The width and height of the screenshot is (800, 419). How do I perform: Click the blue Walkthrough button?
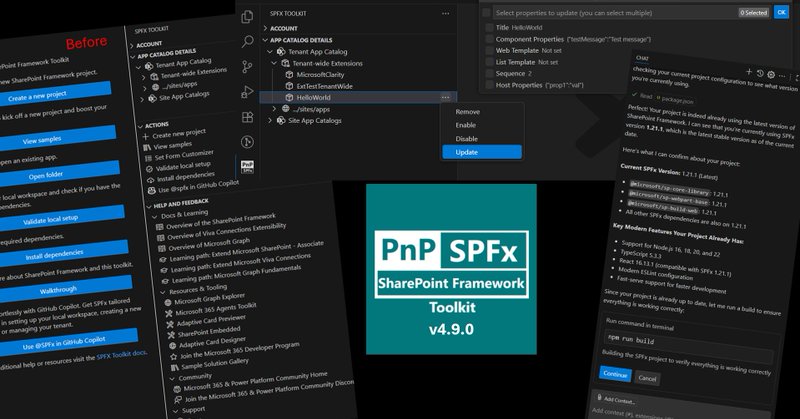tap(64, 287)
